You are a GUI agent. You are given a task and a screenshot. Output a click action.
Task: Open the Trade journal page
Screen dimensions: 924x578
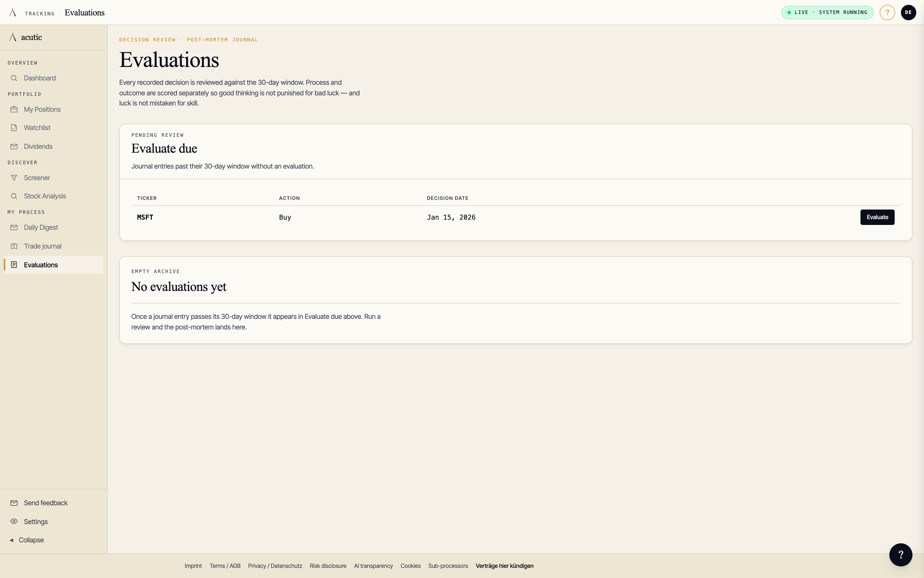(53, 246)
